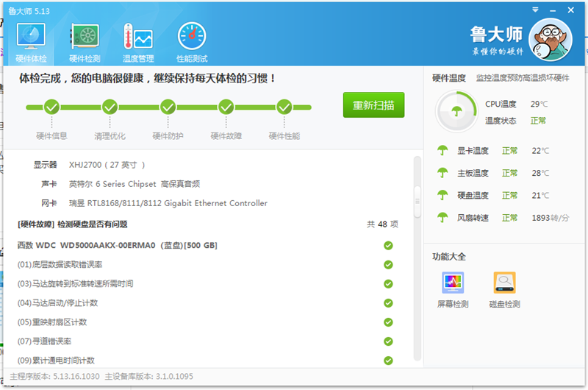Switch to the 硬件检测 tab
Viewport: 588px width, 390px height.
[x=85, y=43]
